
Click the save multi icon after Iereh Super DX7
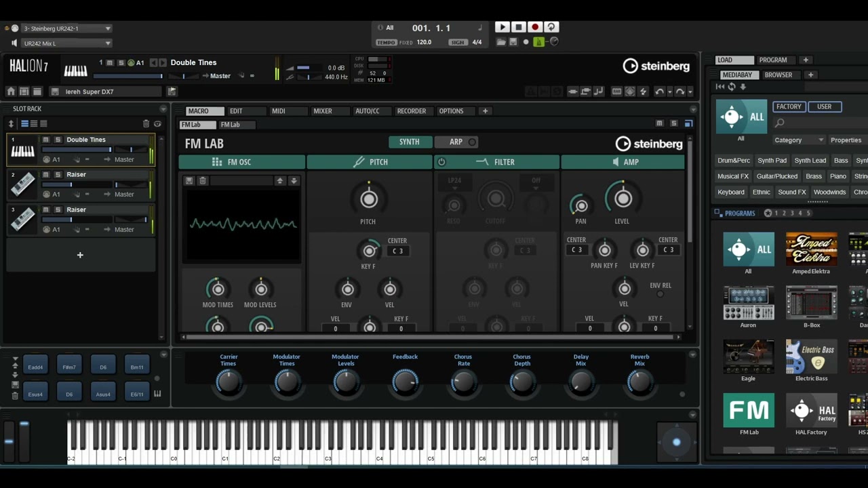pos(172,91)
